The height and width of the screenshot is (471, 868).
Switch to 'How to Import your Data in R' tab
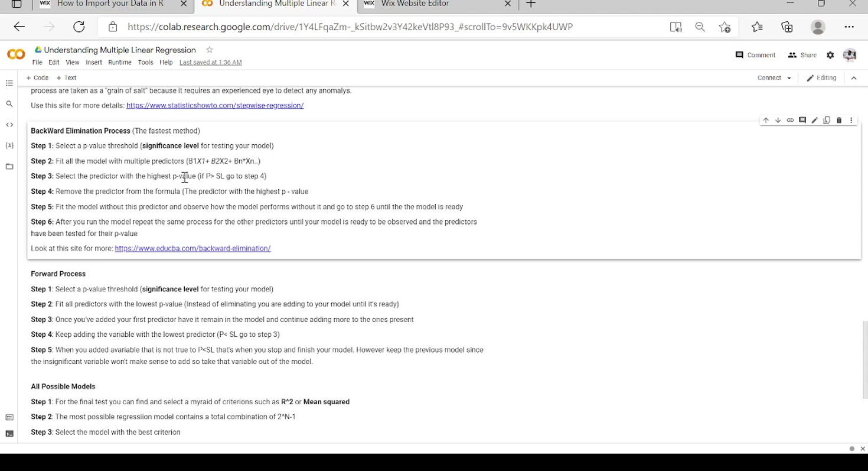point(110,4)
